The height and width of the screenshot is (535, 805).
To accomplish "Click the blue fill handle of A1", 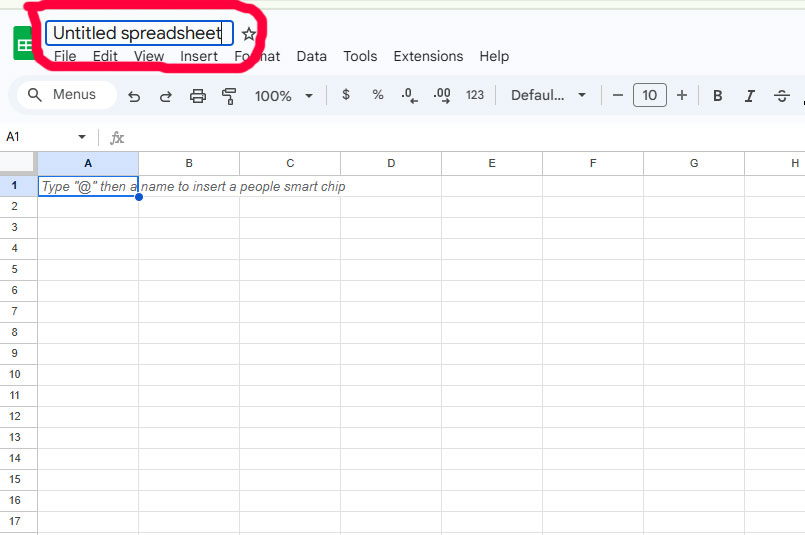I will [139, 197].
